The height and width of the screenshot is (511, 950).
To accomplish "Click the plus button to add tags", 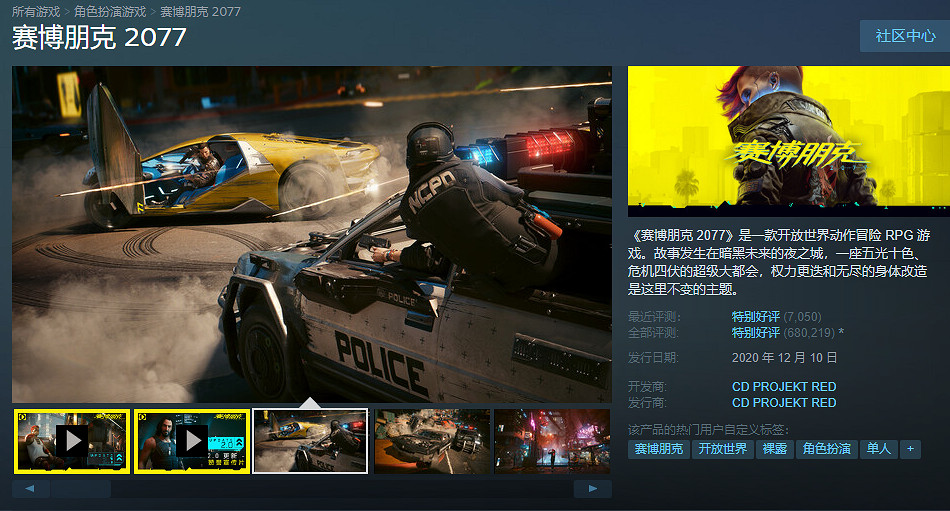I will pos(910,449).
